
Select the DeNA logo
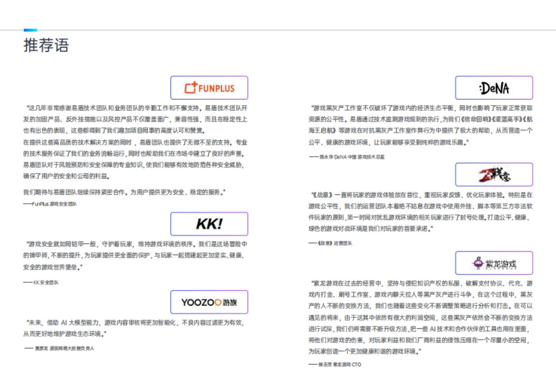coord(494,87)
